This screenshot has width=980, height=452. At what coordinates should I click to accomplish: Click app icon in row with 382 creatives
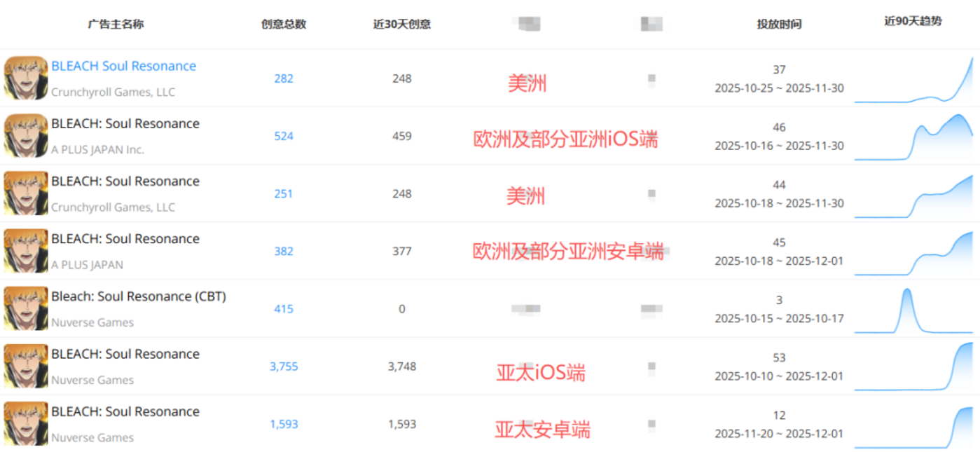tap(26, 251)
